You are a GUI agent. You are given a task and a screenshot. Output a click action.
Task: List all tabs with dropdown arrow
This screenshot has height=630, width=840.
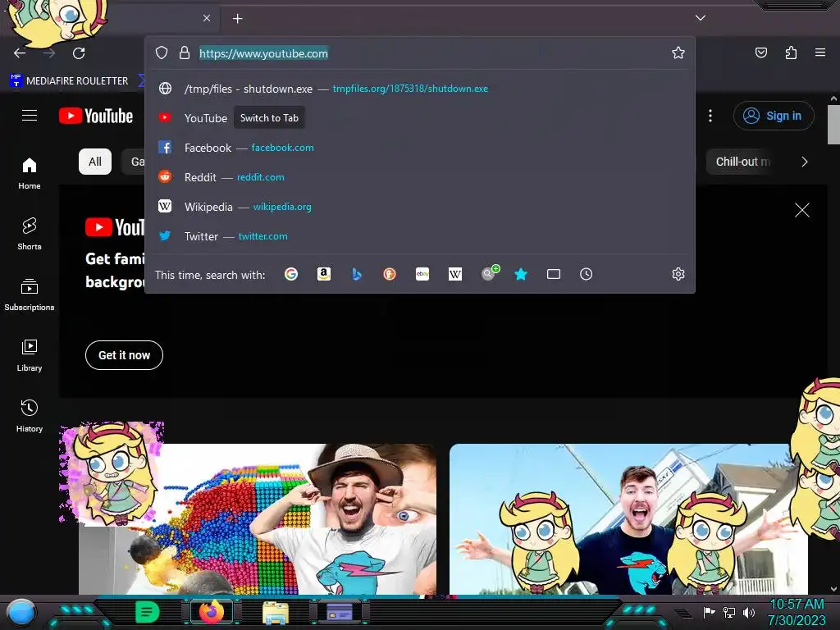pos(701,18)
